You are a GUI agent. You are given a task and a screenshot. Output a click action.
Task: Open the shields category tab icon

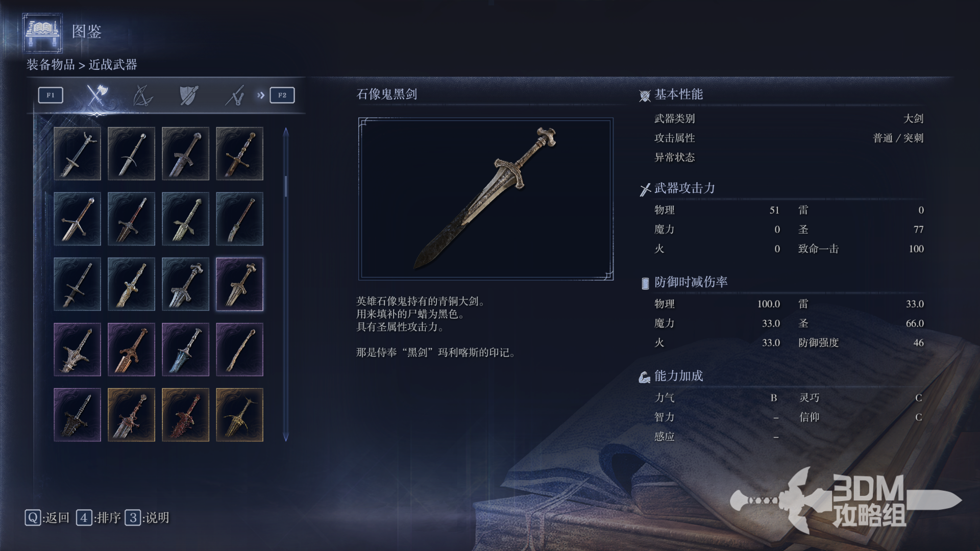[189, 95]
